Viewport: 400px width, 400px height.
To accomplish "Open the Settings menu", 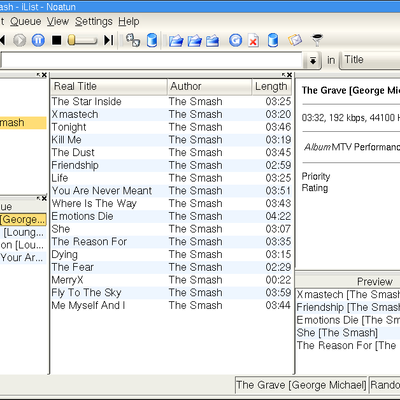I will pyautogui.click(x=94, y=22).
